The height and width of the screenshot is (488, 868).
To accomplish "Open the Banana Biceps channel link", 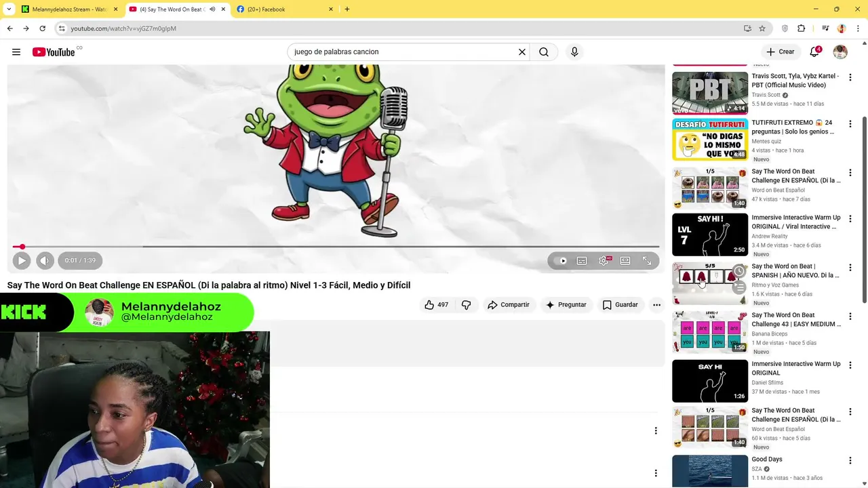I will click(x=770, y=334).
